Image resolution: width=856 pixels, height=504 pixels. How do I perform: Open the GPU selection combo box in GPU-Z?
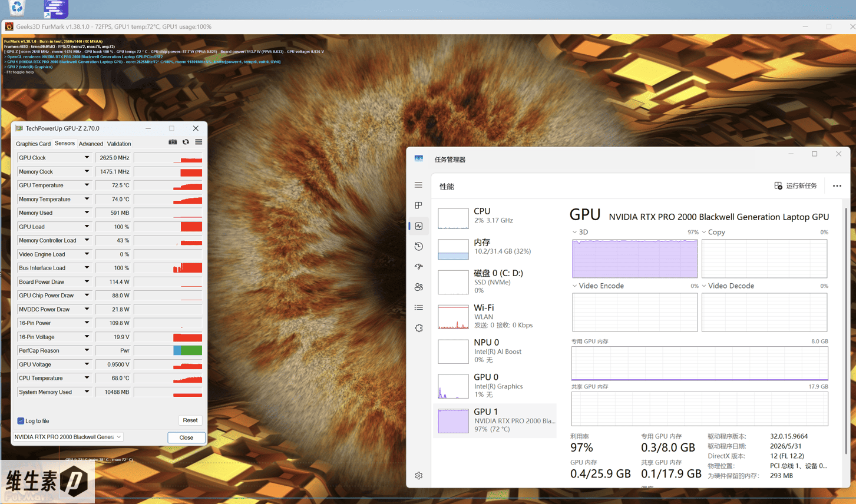tap(68, 437)
